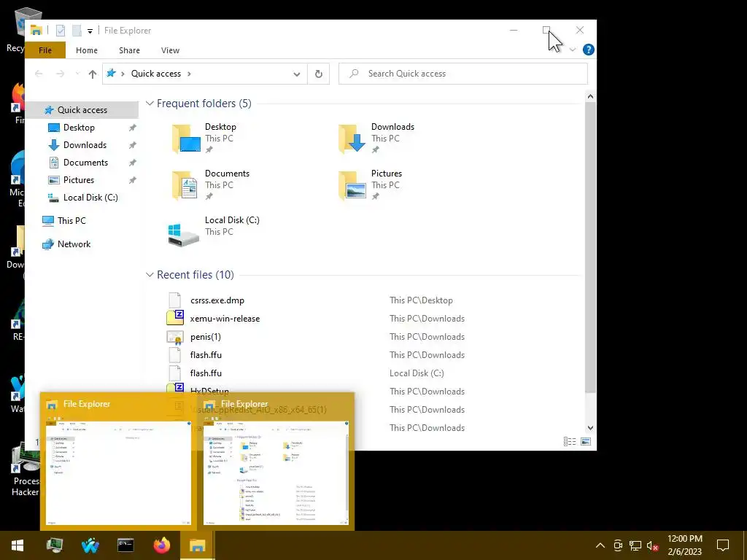Image resolution: width=747 pixels, height=560 pixels.
Task: Open File Explorer help icon
Action: pos(589,50)
